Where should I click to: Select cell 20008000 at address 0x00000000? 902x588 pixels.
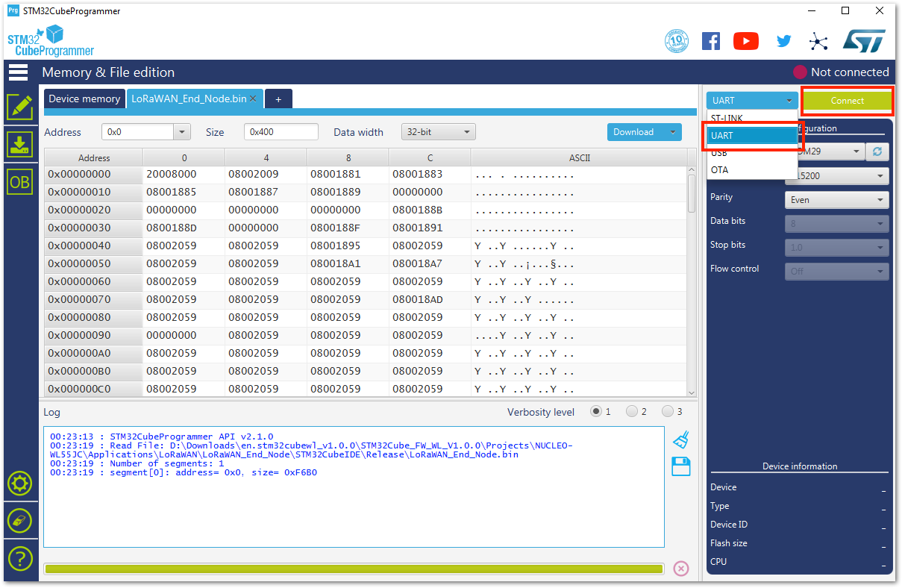[184, 174]
